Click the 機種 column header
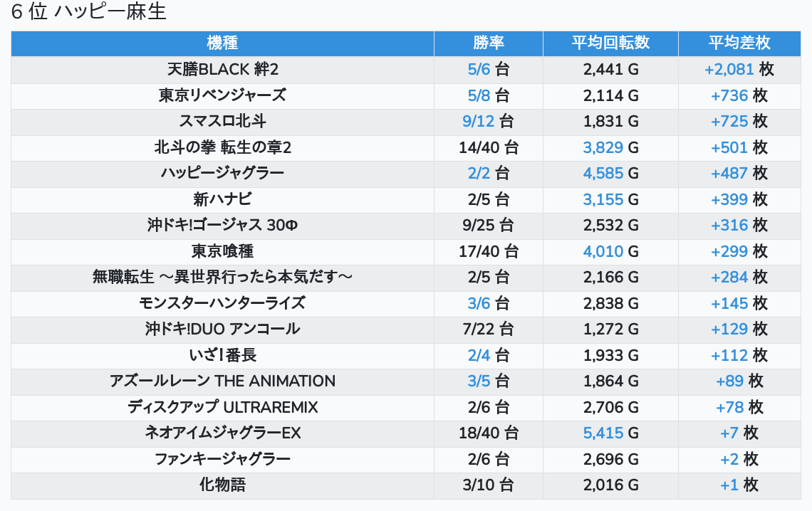 (222, 43)
